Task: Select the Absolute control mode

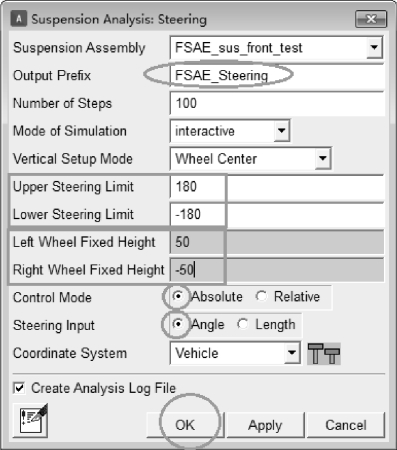Action: click(x=178, y=296)
